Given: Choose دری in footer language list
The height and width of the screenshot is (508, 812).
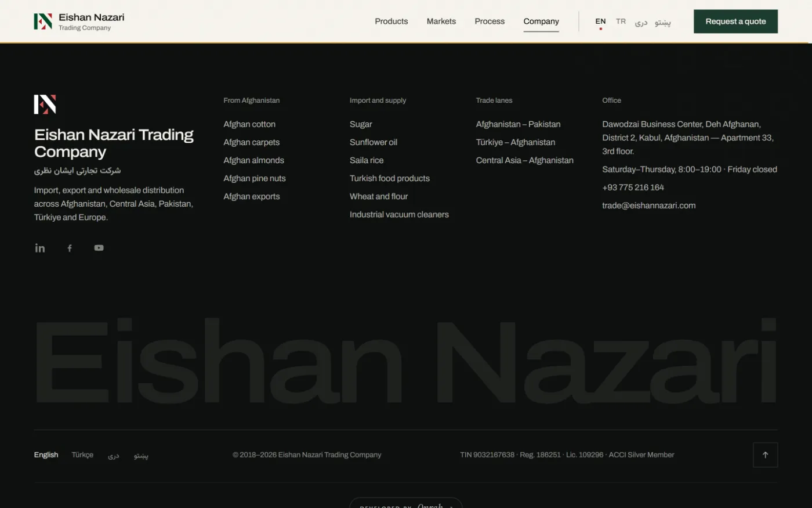Looking at the screenshot, I should tap(114, 456).
